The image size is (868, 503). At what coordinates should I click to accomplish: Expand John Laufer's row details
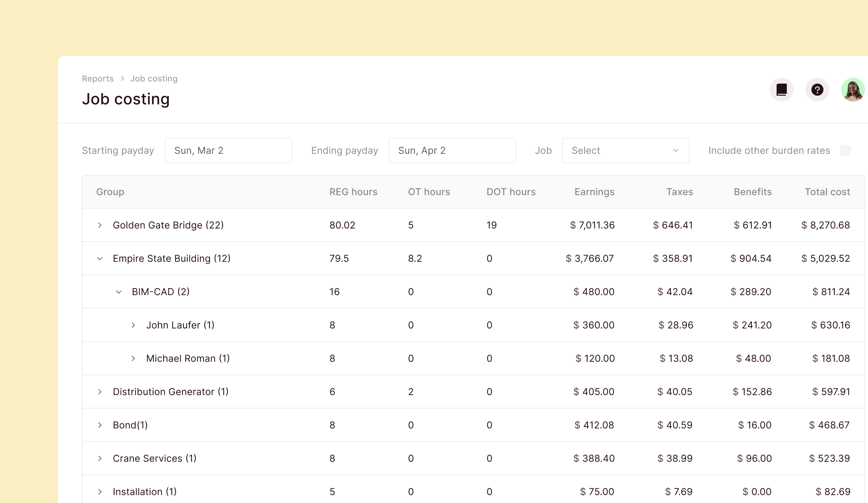[133, 325]
